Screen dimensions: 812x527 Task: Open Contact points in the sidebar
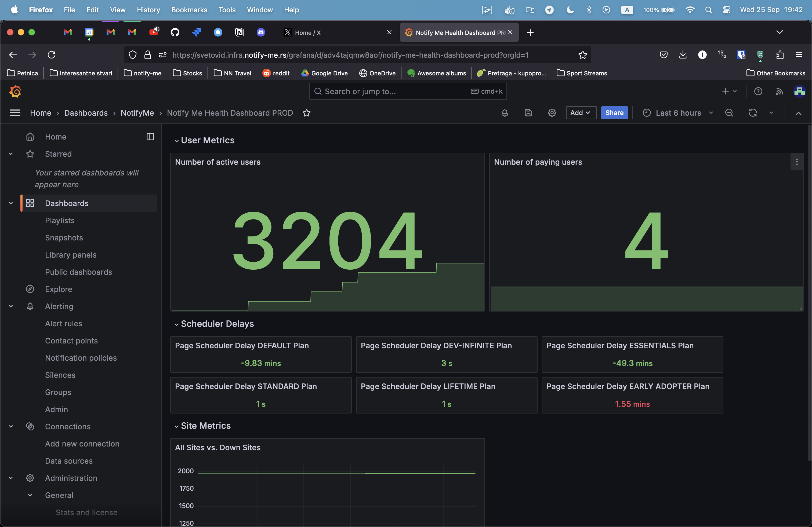(71, 341)
